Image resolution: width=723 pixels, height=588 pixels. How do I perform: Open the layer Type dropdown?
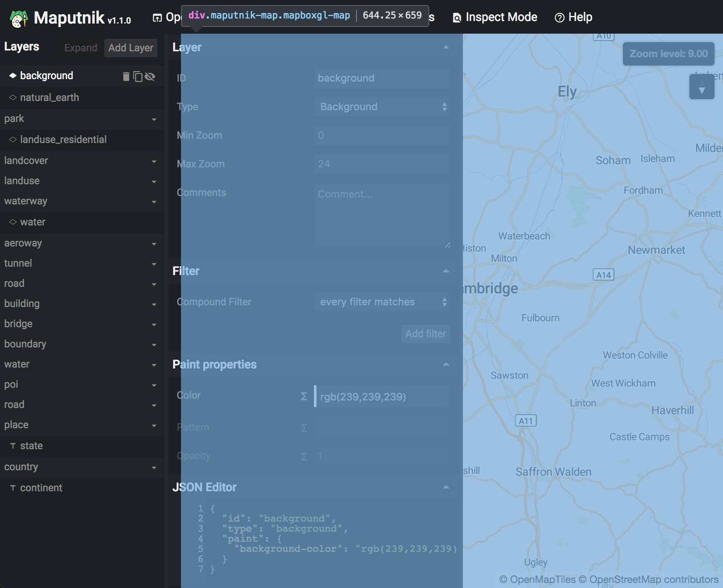[381, 106]
